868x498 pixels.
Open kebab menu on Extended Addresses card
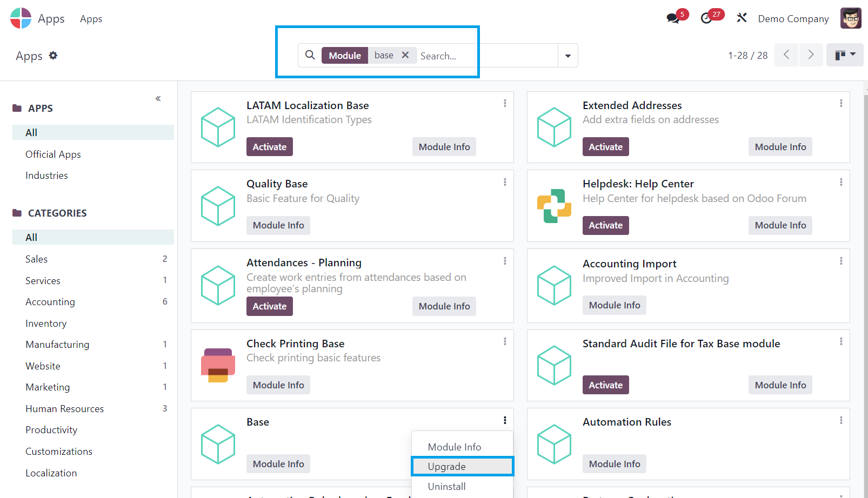(841, 103)
